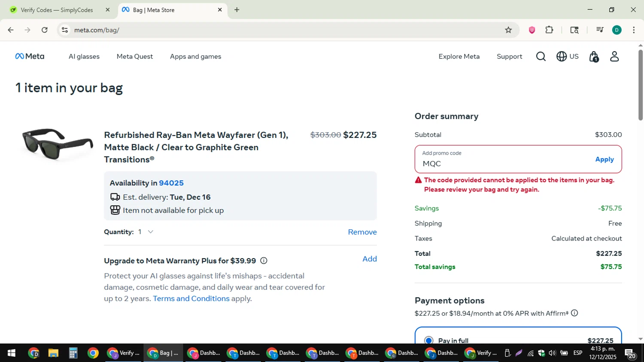Open the volume icon in system tray
The width and height of the screenshot is (644, 362).
(552, 353)
